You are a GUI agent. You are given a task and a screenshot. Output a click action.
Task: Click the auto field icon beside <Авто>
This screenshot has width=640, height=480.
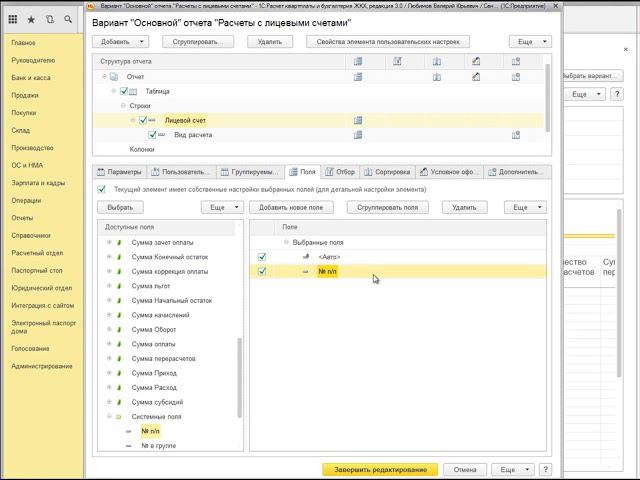pyautogui.click(x=306, y=257)
